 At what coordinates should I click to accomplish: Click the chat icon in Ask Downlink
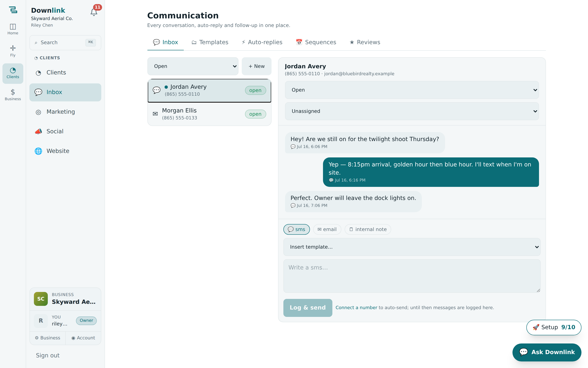click(523, 352)
